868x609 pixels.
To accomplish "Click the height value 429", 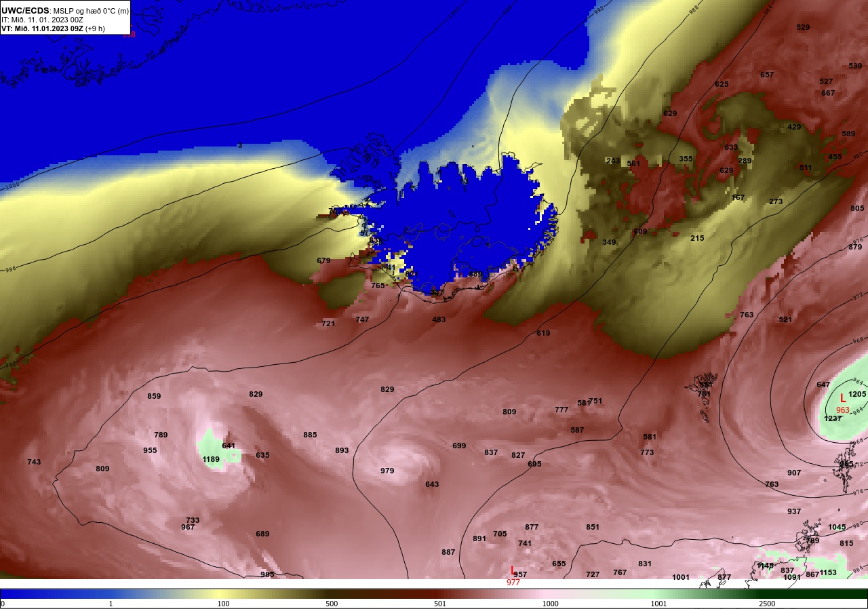I will coord(794,127).
